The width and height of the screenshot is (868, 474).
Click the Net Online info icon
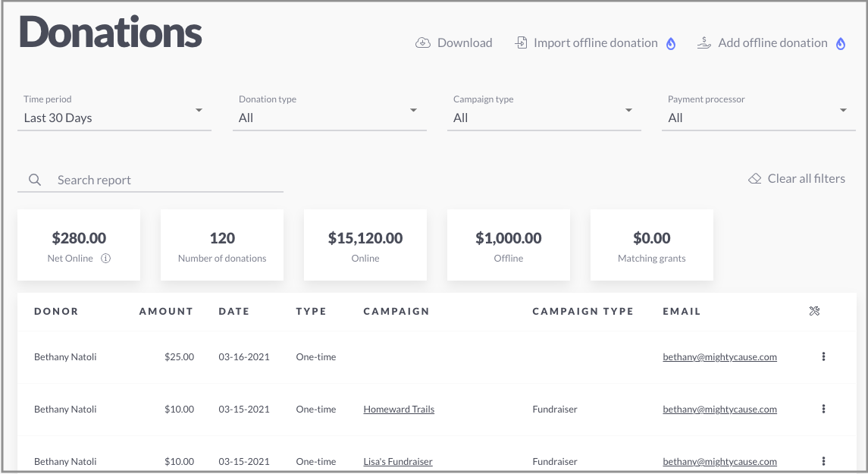[x=105, y=258]
